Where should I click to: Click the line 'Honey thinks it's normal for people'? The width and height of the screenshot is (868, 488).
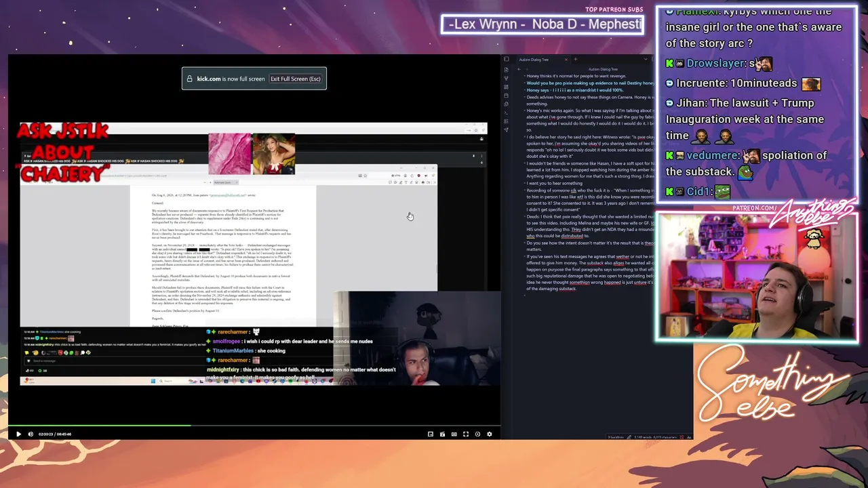(x=576, y=76)
